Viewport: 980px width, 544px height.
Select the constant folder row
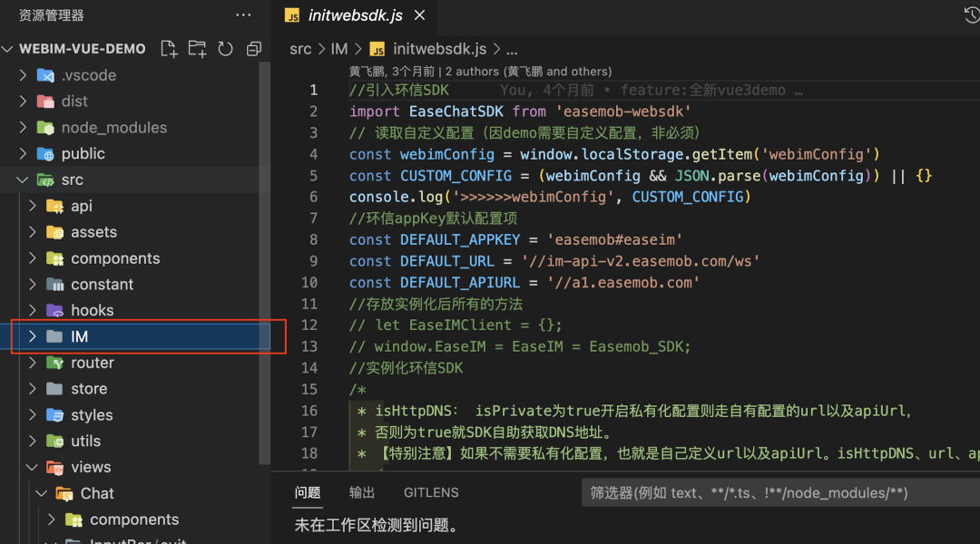[x=134, y=285]
